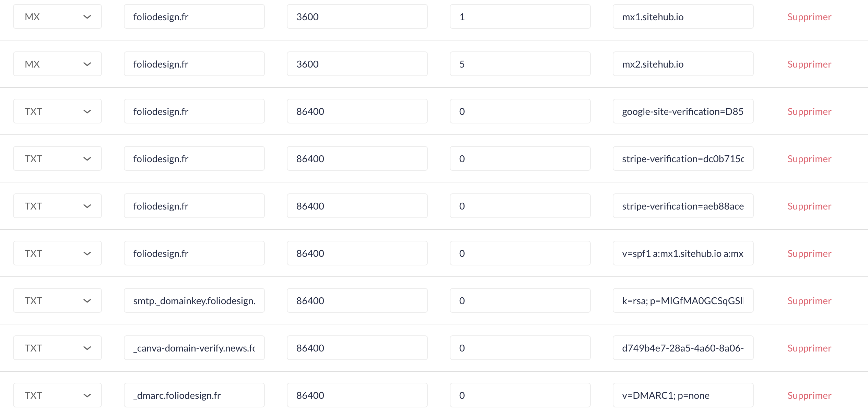Open the record type dropdown for mx1.sitehub.io
868x417 pixels.
[x=57, y=17]
